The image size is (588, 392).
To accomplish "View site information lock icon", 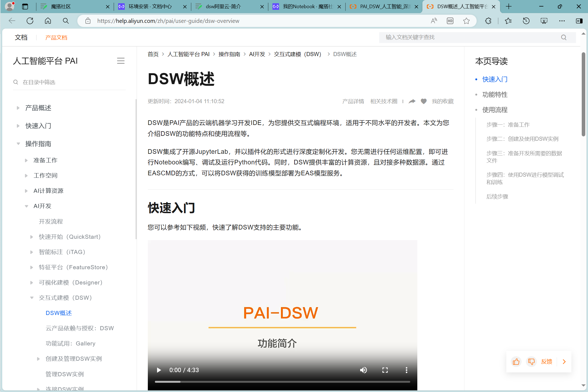I will point(88,21).
